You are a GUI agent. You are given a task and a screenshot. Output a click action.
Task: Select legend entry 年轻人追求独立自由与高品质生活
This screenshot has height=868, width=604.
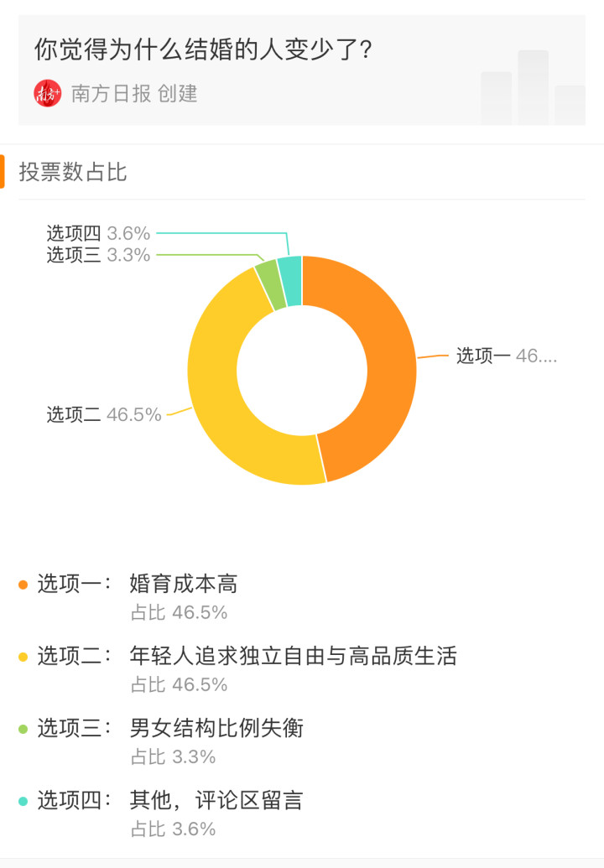pos(294,656)
